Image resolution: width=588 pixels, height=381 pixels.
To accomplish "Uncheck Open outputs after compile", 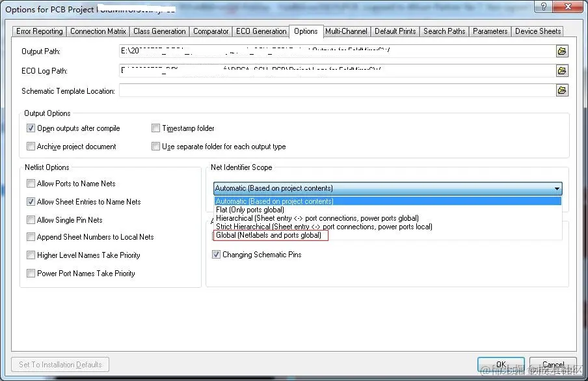I will (31, 128).
